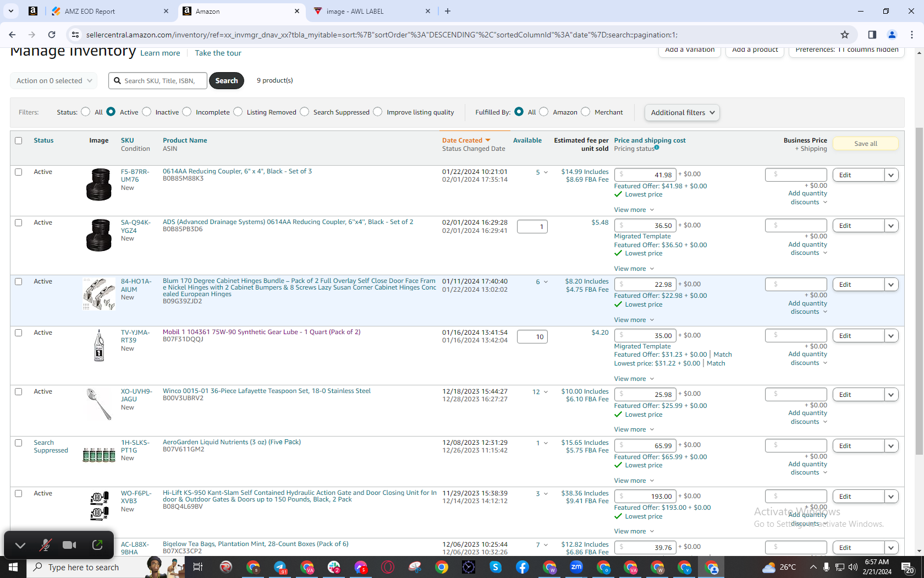Bookmark this page with the star icon

point(845,35)
